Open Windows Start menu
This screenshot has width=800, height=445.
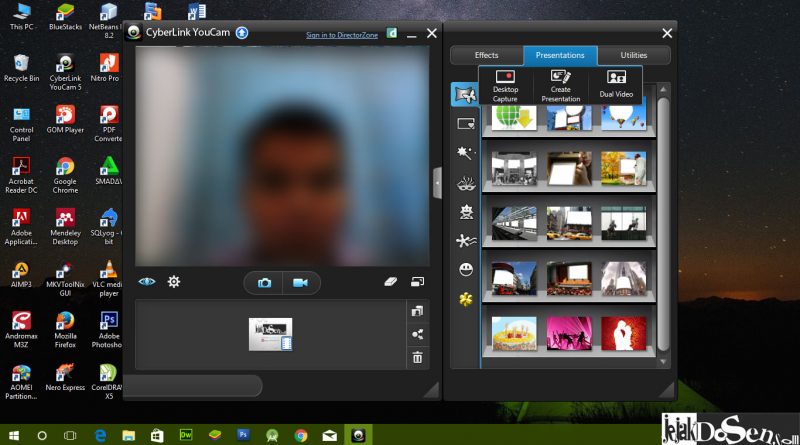point(14,435)
